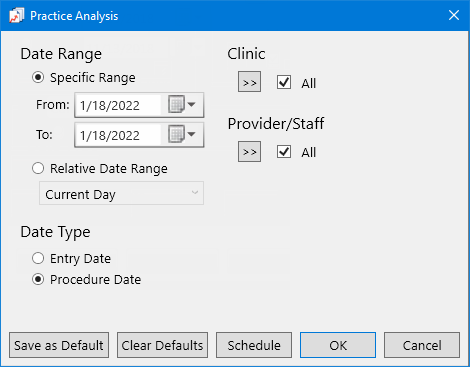Select the Relative Date Range option
This screenshot has width=470, height=367.
coord(38,168)
